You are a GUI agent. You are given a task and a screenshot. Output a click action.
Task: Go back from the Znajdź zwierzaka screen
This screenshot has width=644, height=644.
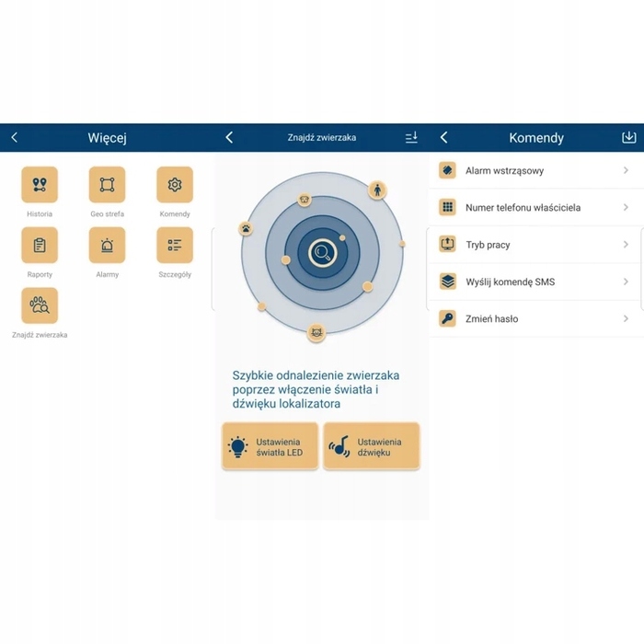(x=229, y=137)
